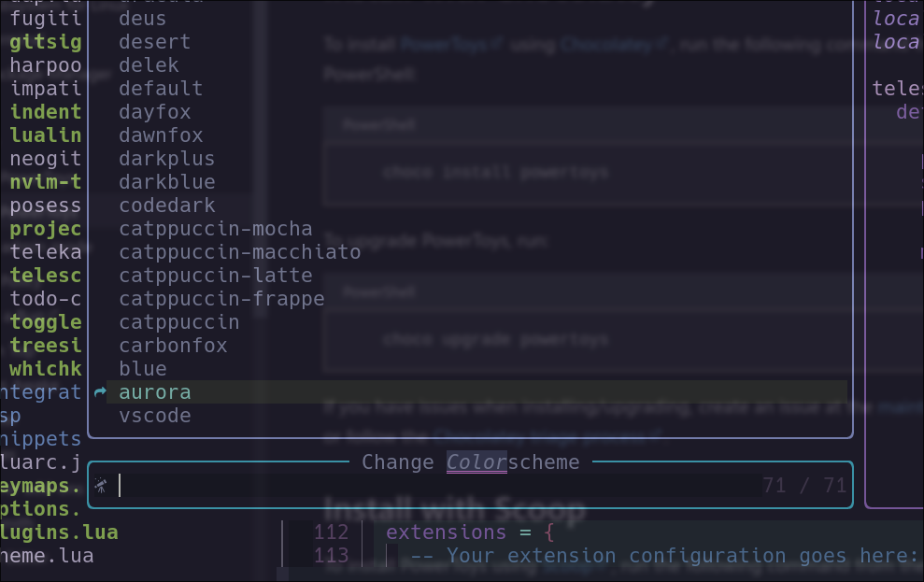This screenshot has width=924, height=582.
Task: Choose the carbonfox colorscheme
Action: [x=173, y=346]
